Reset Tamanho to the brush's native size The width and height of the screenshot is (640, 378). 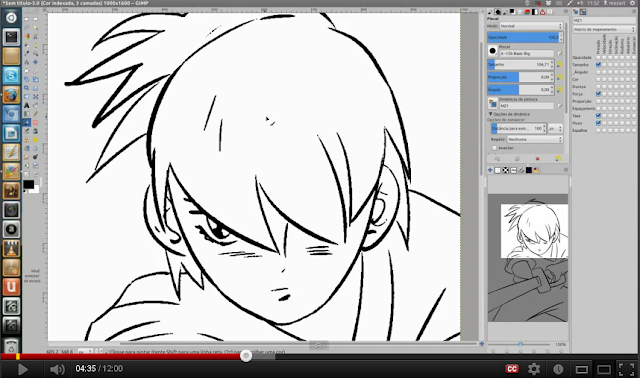click(x=559, y=64)
